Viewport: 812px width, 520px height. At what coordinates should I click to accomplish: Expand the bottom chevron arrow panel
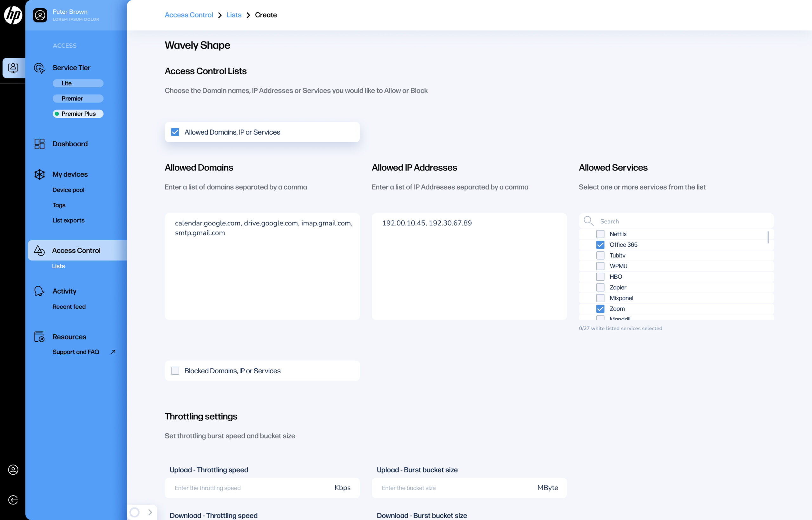point(150,512)
